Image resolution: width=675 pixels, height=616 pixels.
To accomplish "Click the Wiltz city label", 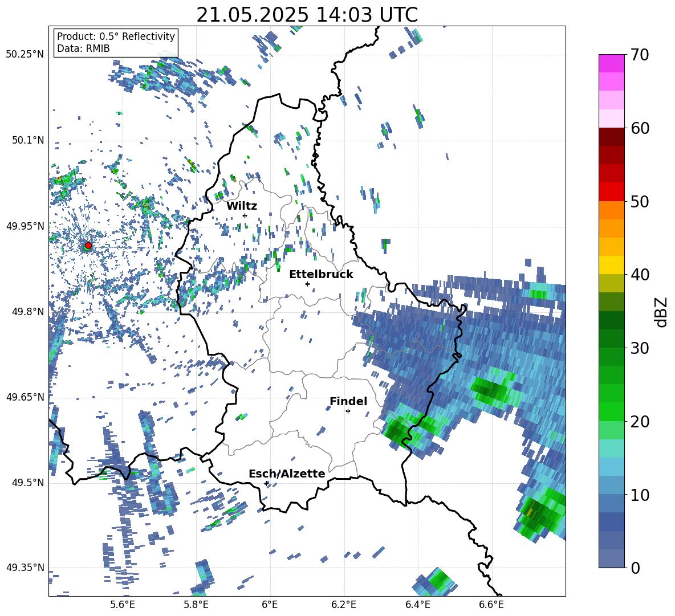I will (242, 206).
